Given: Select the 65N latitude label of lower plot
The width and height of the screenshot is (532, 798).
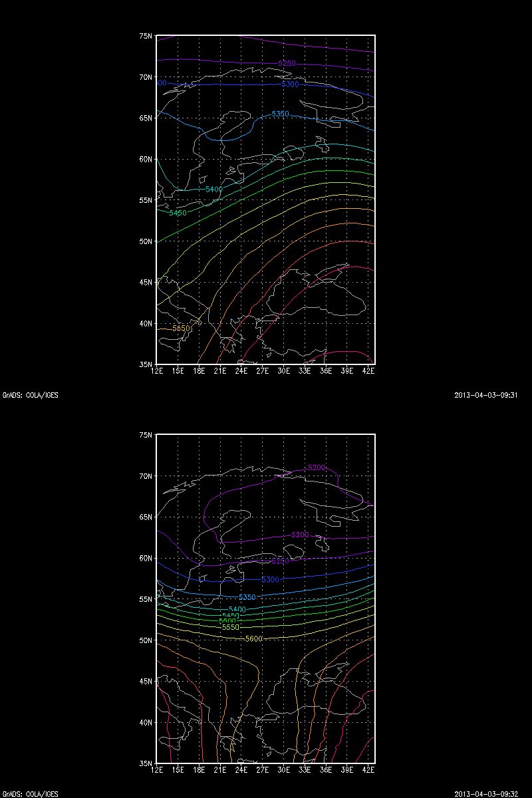Looking at the screenshot, I should pos(147,517).
